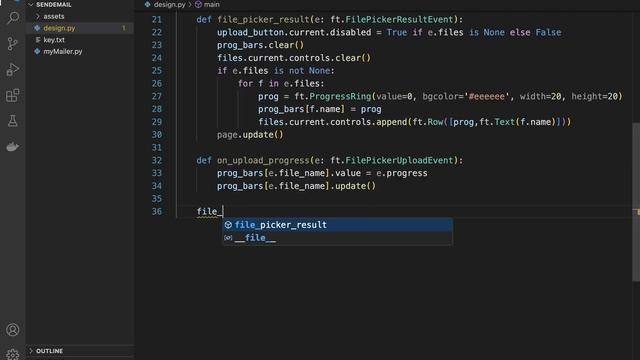Screen dimensions: 640x360
Task: Open the Search view in activity bar
Action: [13, 18]
